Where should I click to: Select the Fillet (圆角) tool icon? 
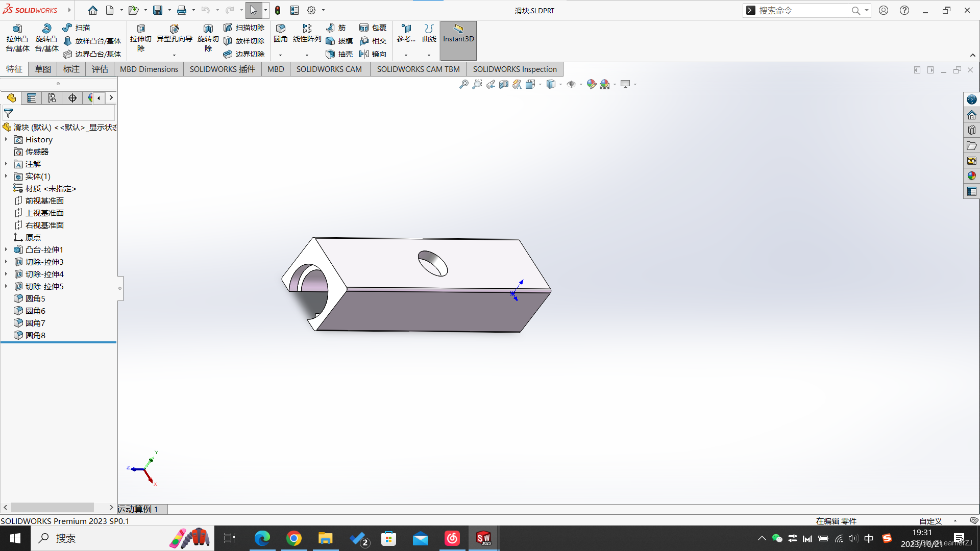(x=280, y=29)
